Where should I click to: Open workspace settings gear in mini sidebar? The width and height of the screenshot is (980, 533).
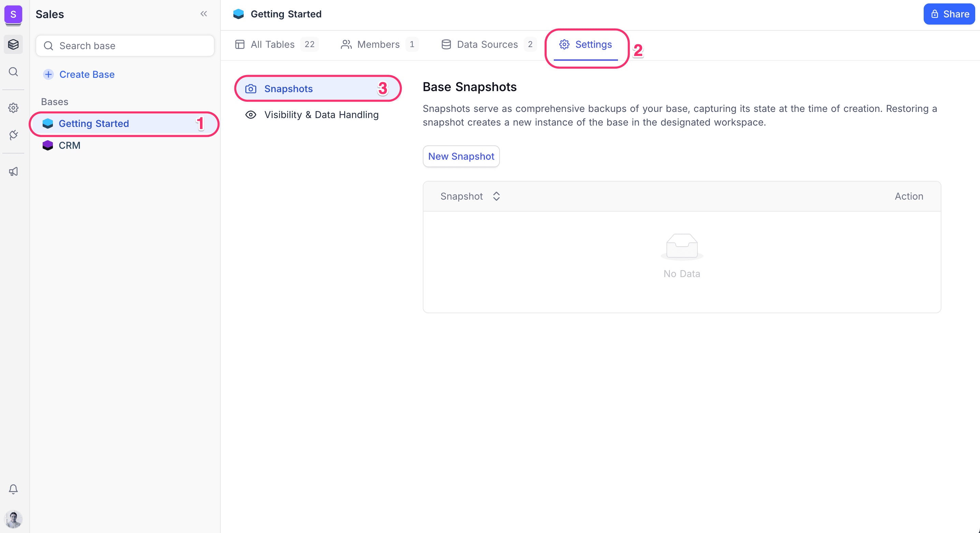pos(13,108)
